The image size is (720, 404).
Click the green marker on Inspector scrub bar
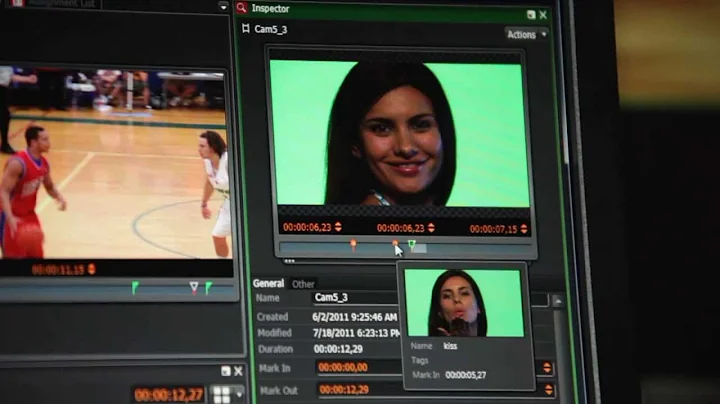tap(411, 245)
